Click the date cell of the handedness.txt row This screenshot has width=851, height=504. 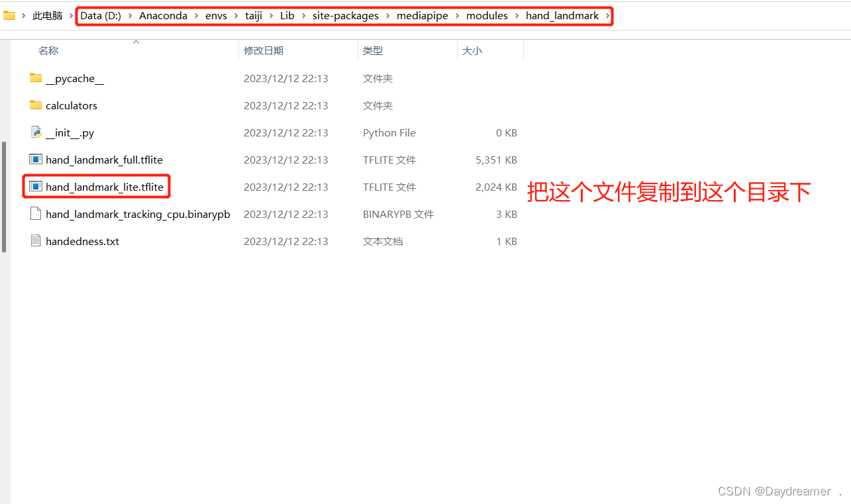pyautogui.click(x=285, y=241)
